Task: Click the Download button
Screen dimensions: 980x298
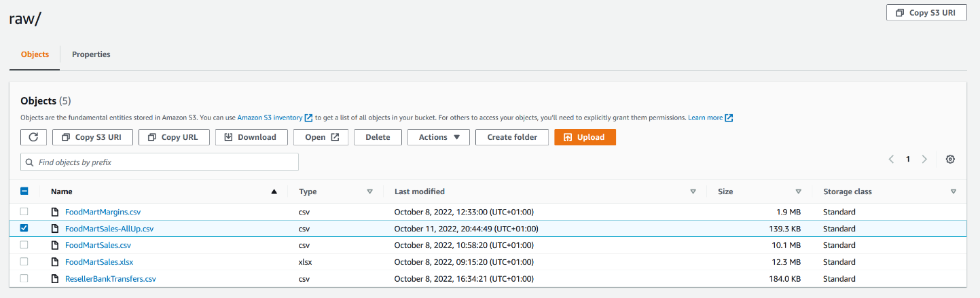Action: 251,137
